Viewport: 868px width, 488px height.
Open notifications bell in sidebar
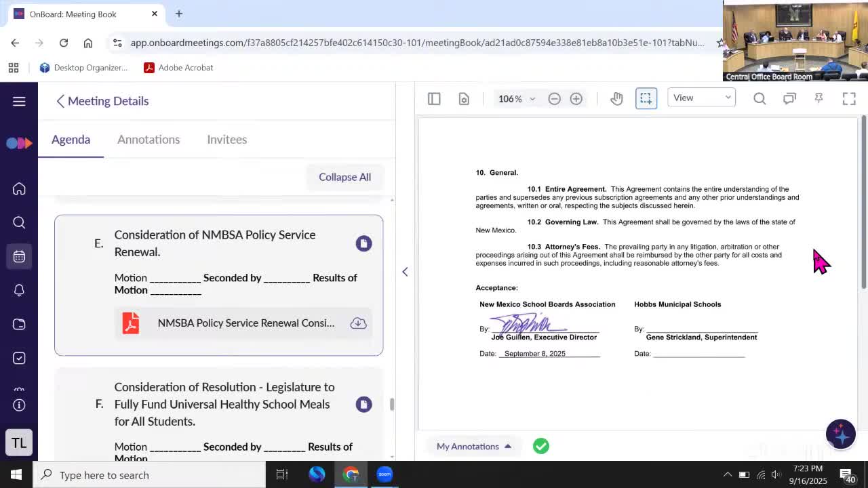(19, 290)
